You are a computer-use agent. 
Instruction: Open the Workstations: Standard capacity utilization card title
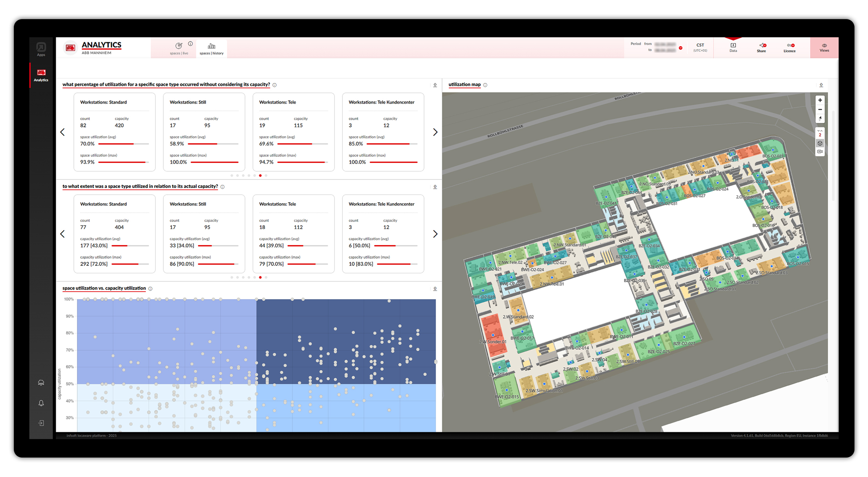coord(103,204)
